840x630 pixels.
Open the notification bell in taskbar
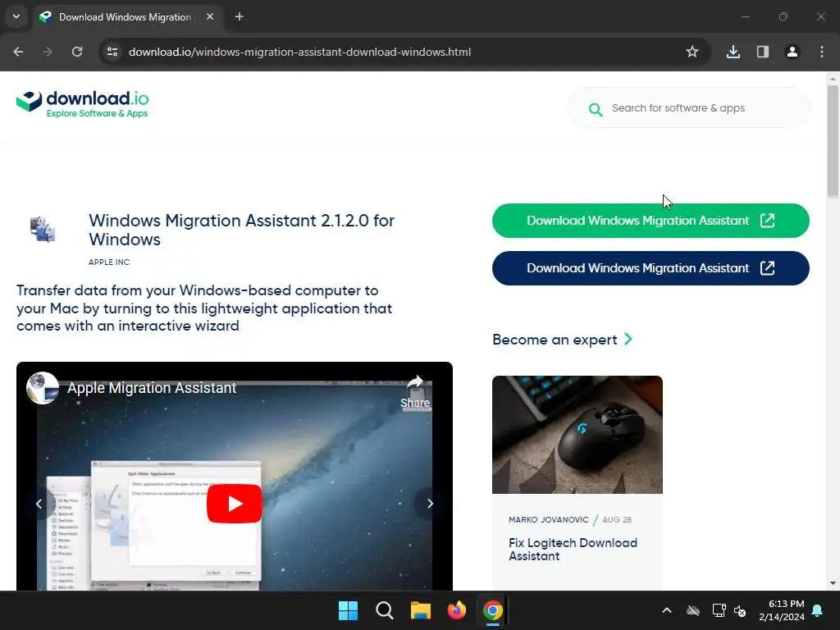pos(818,610)
